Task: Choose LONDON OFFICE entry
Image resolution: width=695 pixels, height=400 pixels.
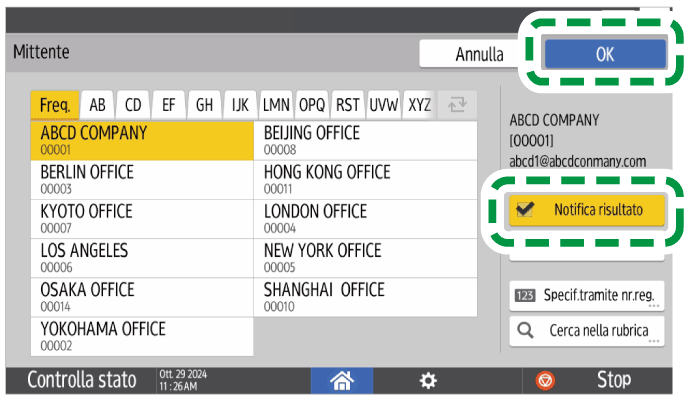Action: point(366,219)
